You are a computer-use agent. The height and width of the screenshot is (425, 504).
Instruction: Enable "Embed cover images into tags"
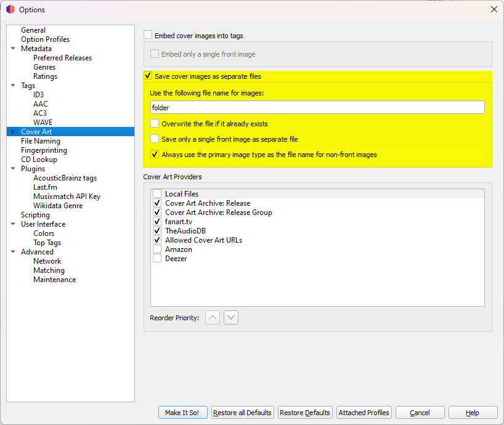pos(147,35)
